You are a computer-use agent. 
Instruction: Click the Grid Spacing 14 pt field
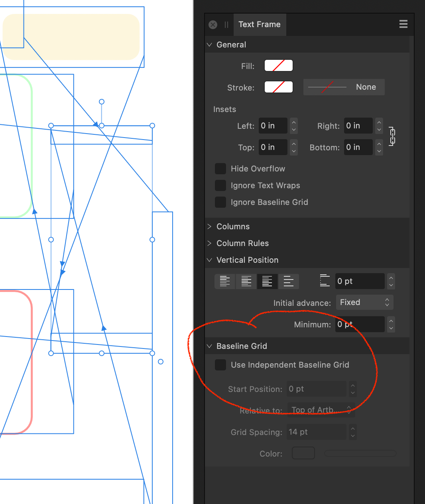(317, 432)
